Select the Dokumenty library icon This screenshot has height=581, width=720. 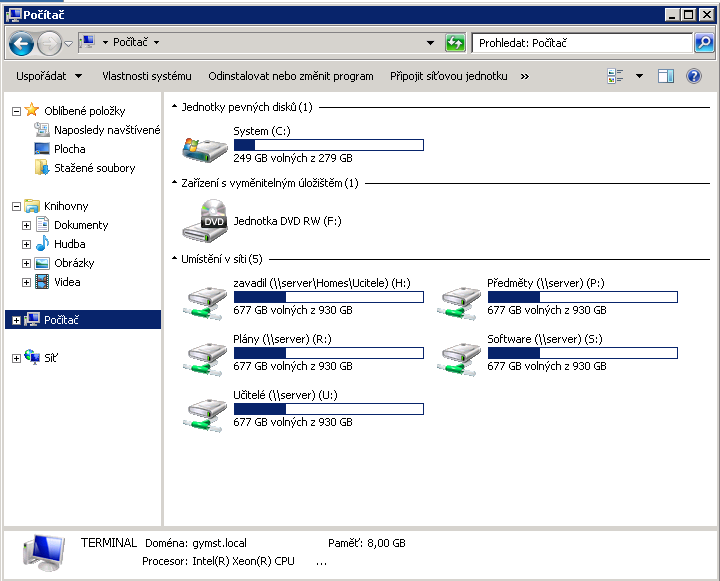42,225
